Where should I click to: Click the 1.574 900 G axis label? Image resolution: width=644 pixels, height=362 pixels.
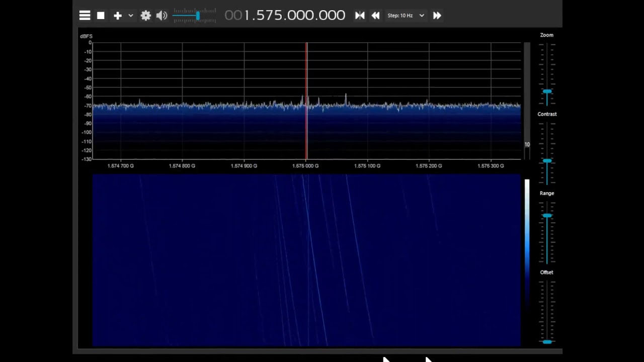[x=244, y=165]
